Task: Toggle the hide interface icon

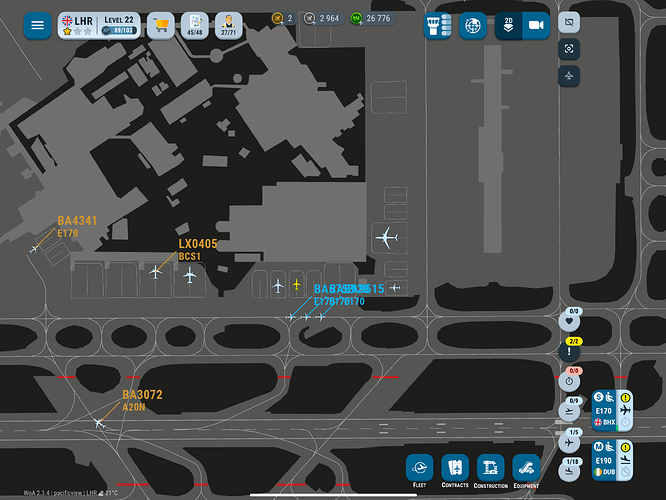Action: point(569,22)
